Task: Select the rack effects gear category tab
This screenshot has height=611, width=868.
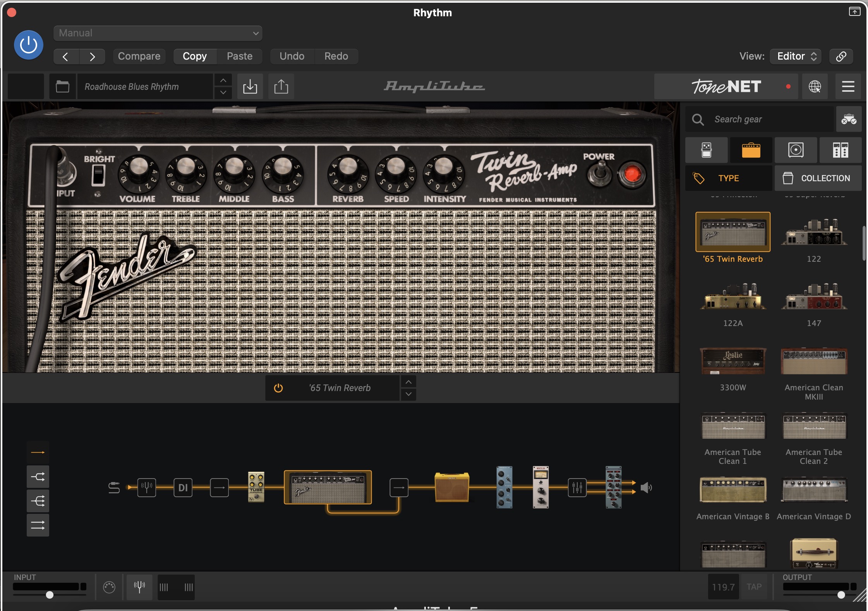Action: (x=841, y=150)
